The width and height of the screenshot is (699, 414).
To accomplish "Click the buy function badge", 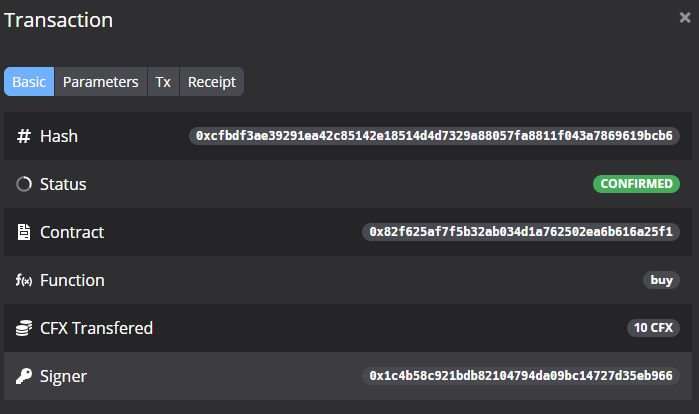I will (x=661, y=281).
